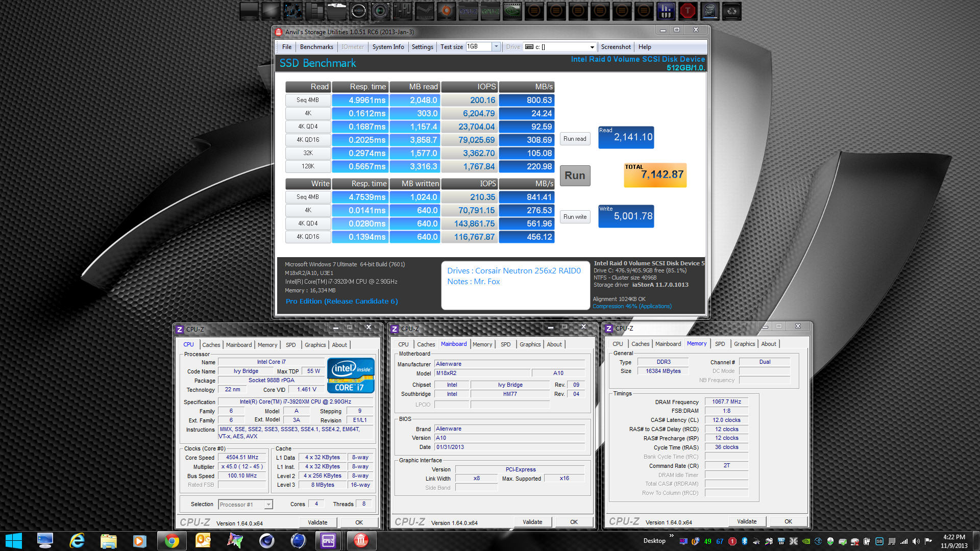Open Graphics tab in middle CPU-Z window

(x=530, y=344)
